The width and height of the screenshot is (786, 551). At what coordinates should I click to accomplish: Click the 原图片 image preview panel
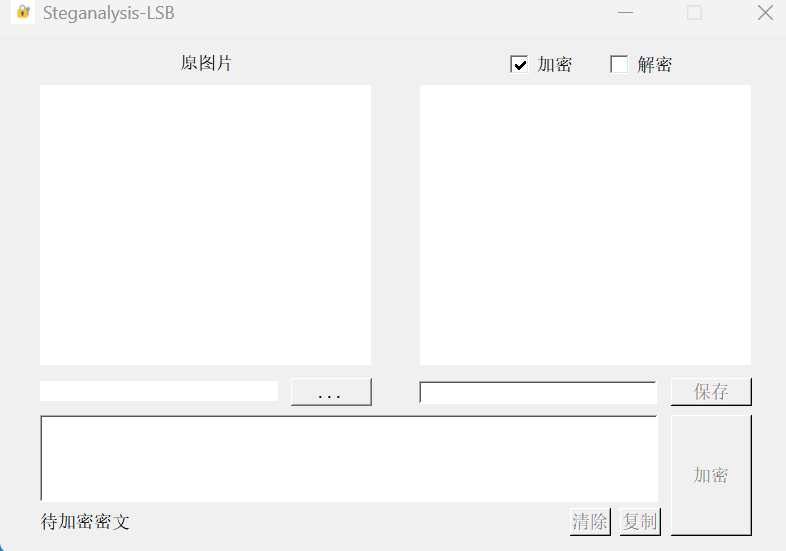(x=206, y=225)
